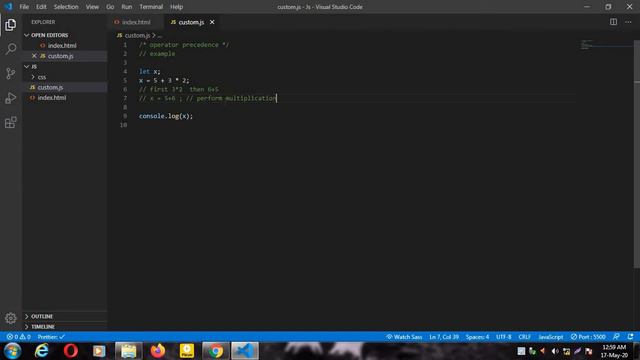The image size is (640, 360).
Task: Click the editor vertical scrollbar
Action: [637, 154]
